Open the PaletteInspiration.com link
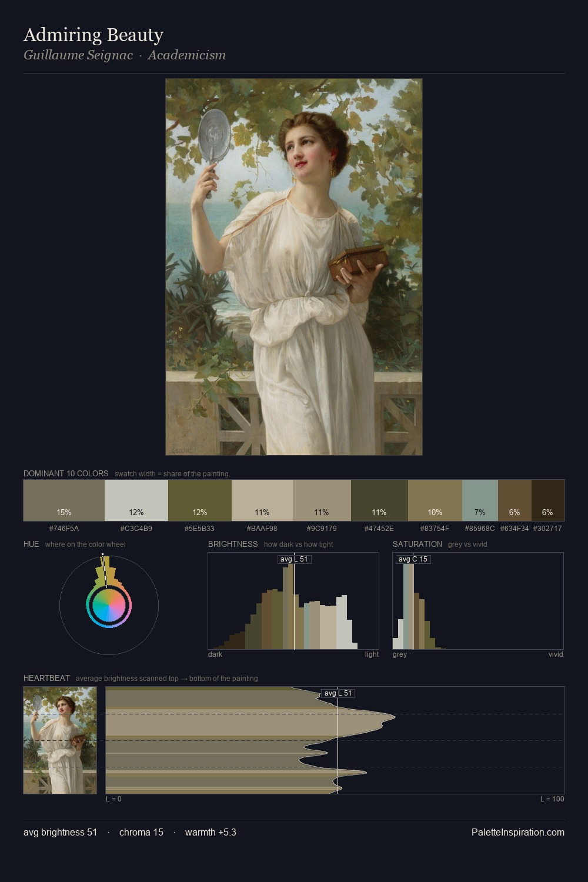588x882 pixels. click(x=518, y=832)
